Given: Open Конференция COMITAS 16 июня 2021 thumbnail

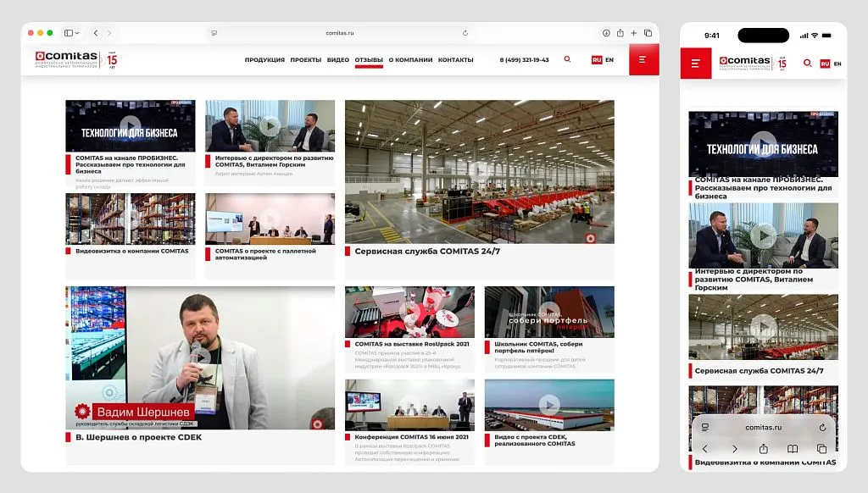Looking at the screenshot, I should [409, 404].
